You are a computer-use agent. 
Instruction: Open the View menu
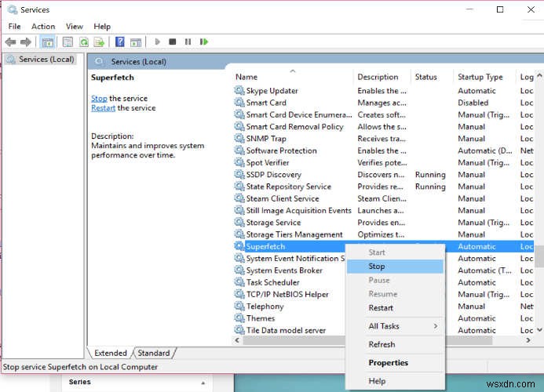[x=75, y=27]
